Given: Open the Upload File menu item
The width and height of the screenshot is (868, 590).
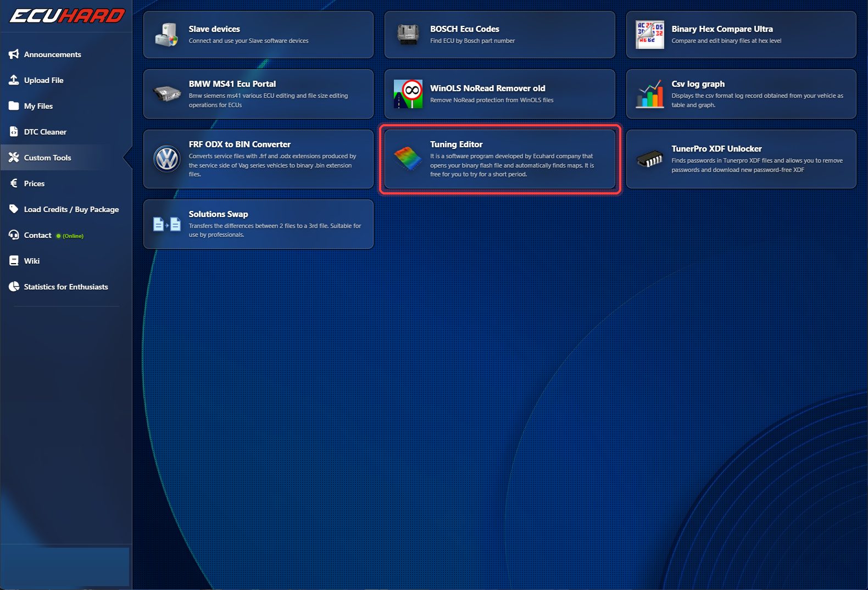Looking at the screenshot, I should pos(66,80).
